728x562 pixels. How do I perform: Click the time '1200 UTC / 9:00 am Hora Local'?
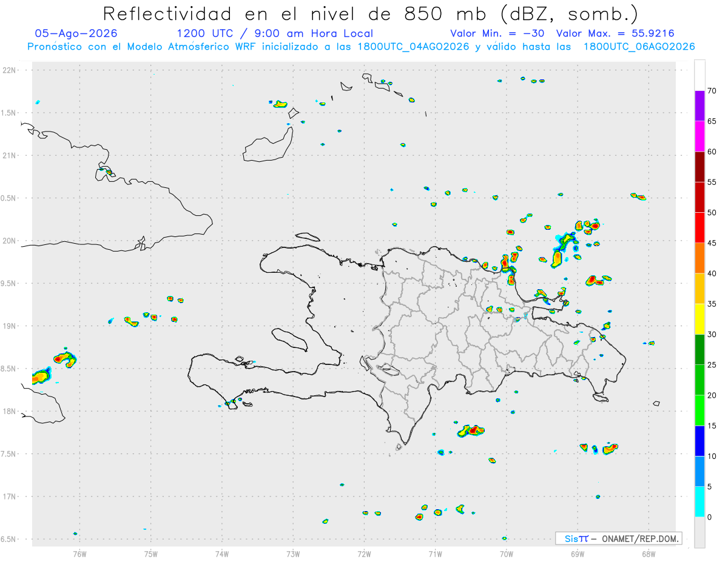pyautogui.click(x=275, y=33)
